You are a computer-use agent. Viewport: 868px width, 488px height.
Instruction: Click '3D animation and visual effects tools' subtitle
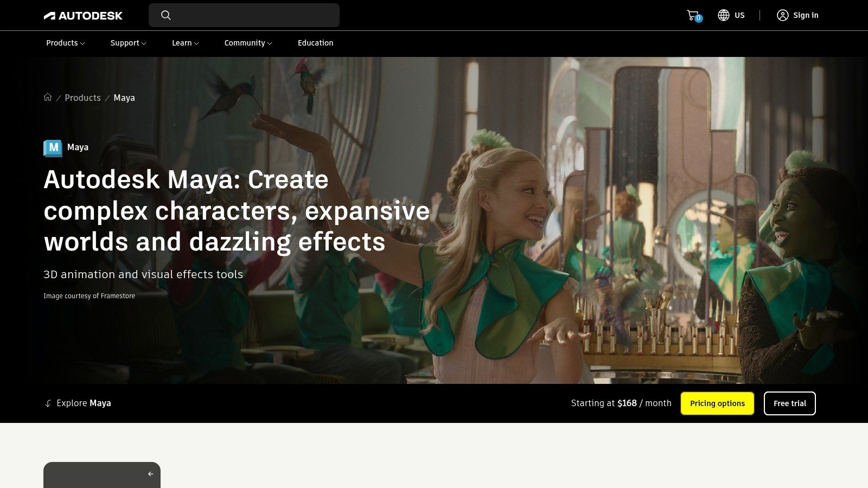point(143,274)
